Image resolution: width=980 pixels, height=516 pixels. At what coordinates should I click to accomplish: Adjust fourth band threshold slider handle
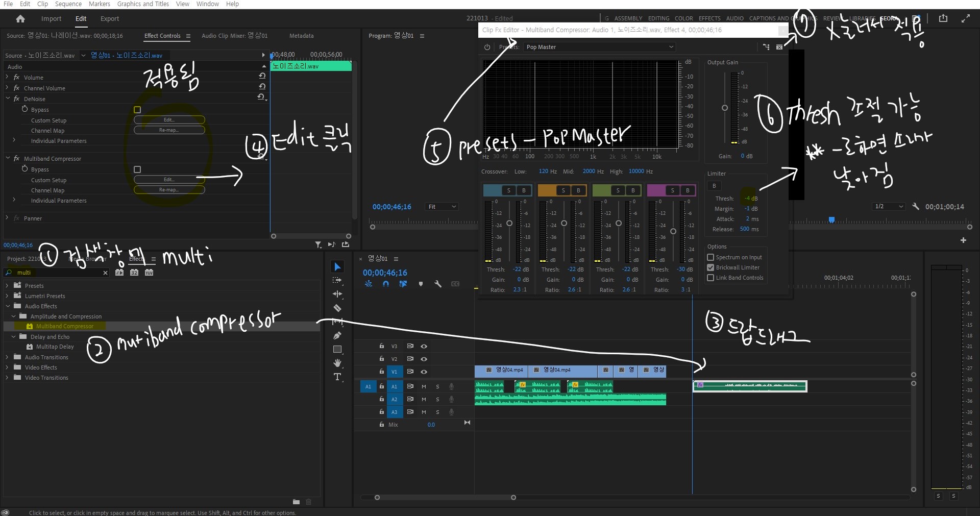point(673,231)
